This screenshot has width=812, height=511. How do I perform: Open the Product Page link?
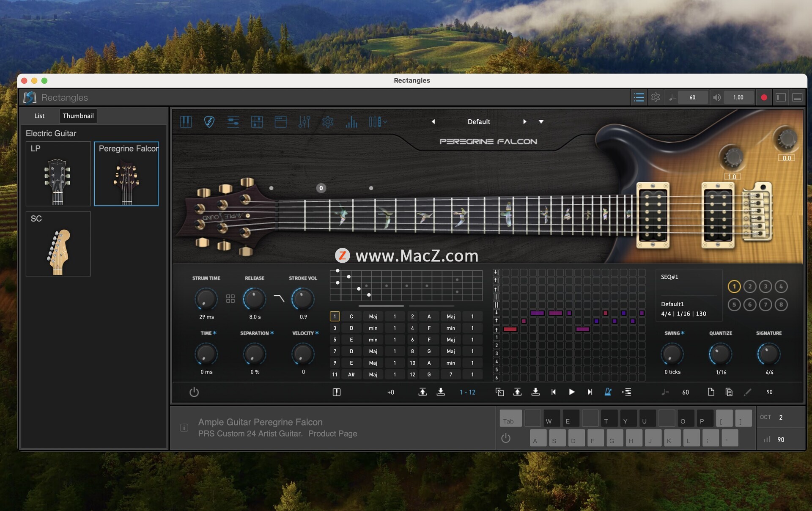click(332, 434)
